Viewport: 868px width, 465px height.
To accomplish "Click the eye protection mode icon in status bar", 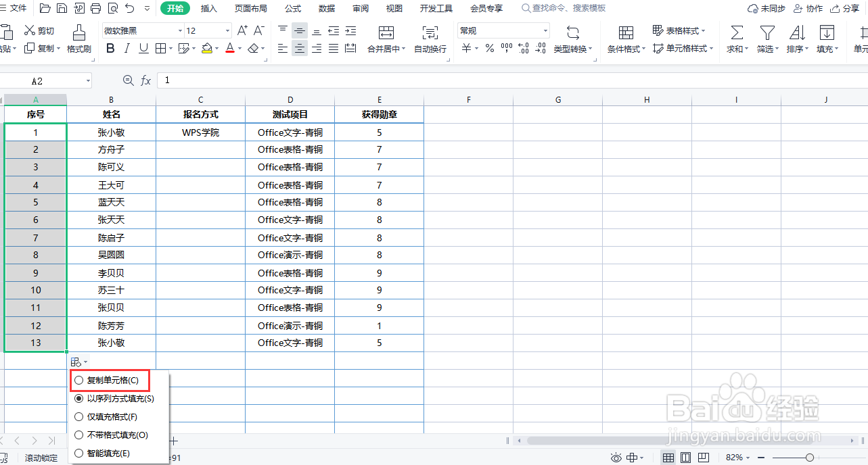I will pos(616,458).
